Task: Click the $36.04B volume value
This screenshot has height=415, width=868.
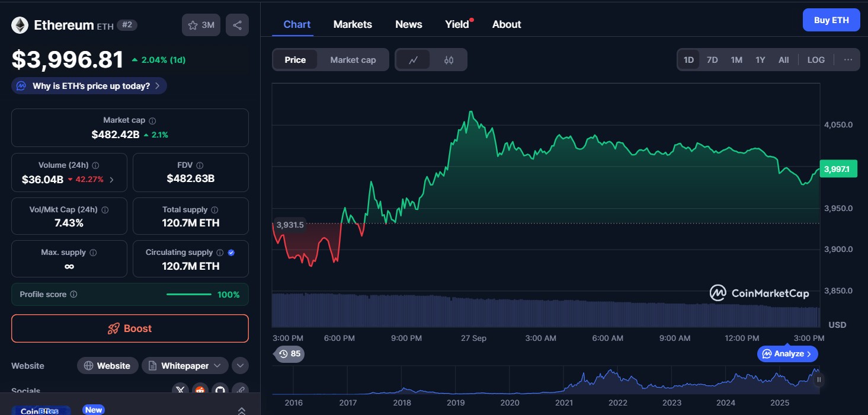Action: click(43, 180)
